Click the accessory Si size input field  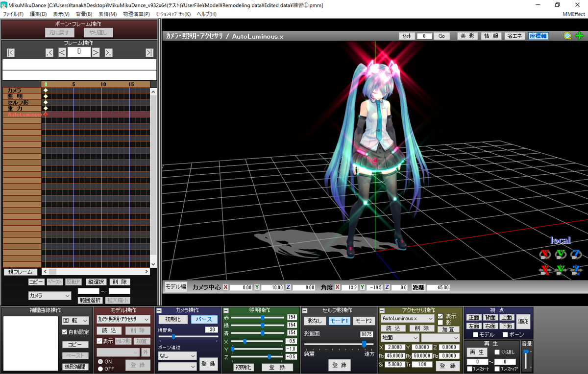(394, 364)
